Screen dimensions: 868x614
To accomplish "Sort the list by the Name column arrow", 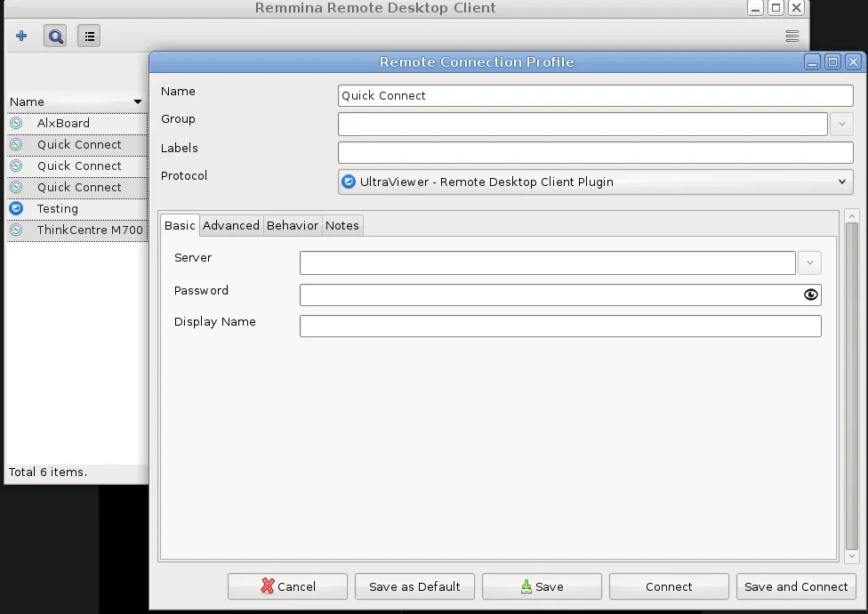I will coord(138,101).
